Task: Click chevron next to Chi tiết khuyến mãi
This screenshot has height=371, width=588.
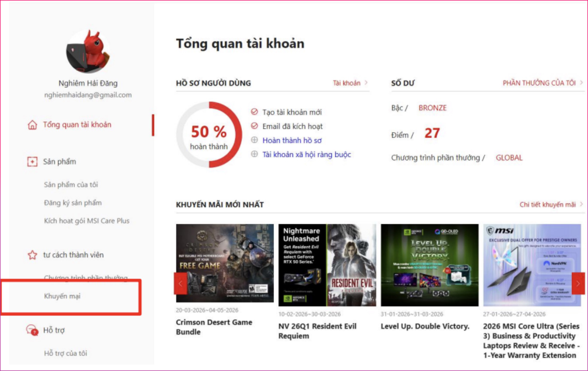Action: [x=581, y=204]
